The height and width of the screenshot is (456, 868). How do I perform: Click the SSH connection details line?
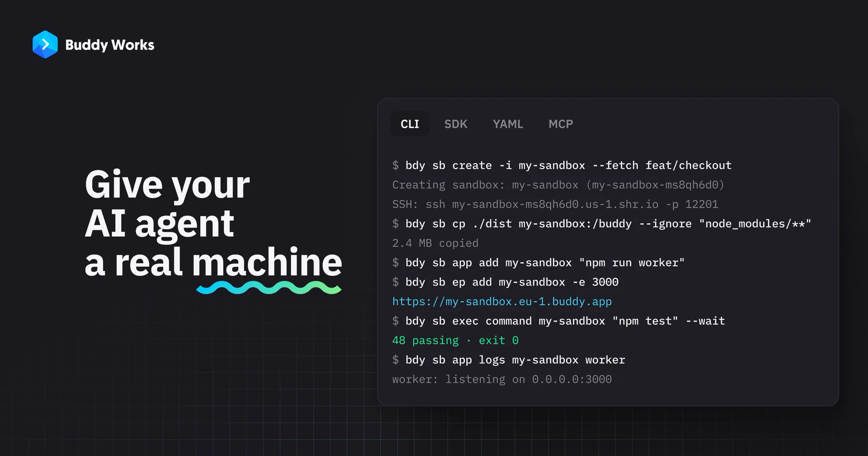click(555, 204)
